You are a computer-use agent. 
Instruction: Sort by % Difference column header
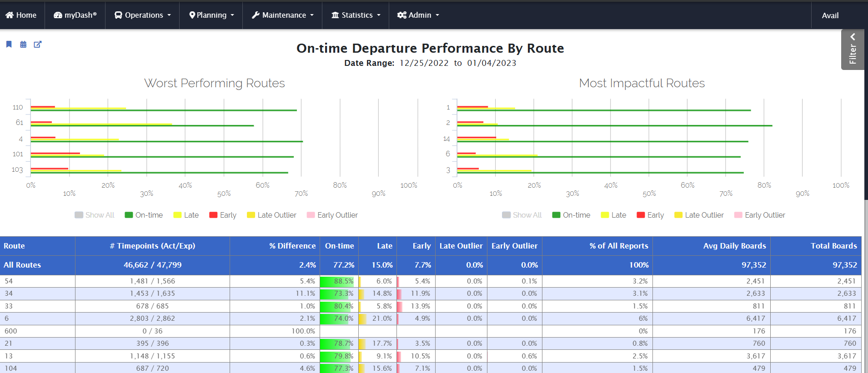point(292,246)
